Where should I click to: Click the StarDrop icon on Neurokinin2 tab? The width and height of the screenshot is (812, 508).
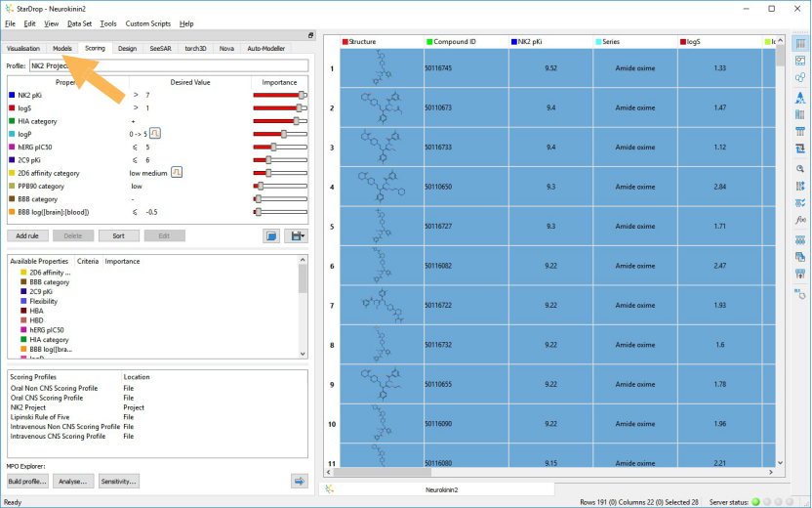point(329,488)
